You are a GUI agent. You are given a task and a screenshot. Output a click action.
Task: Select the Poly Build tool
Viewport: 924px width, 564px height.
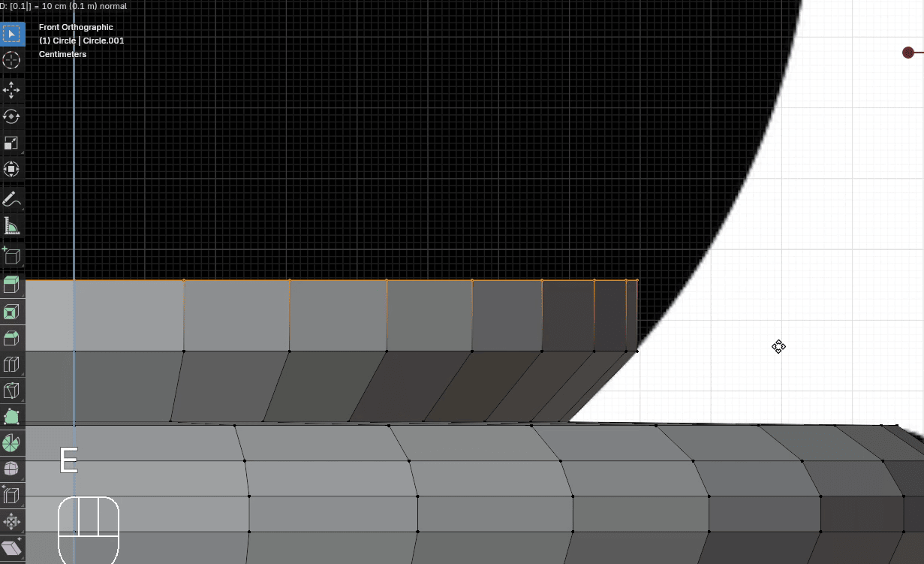(x=11, y=417)
